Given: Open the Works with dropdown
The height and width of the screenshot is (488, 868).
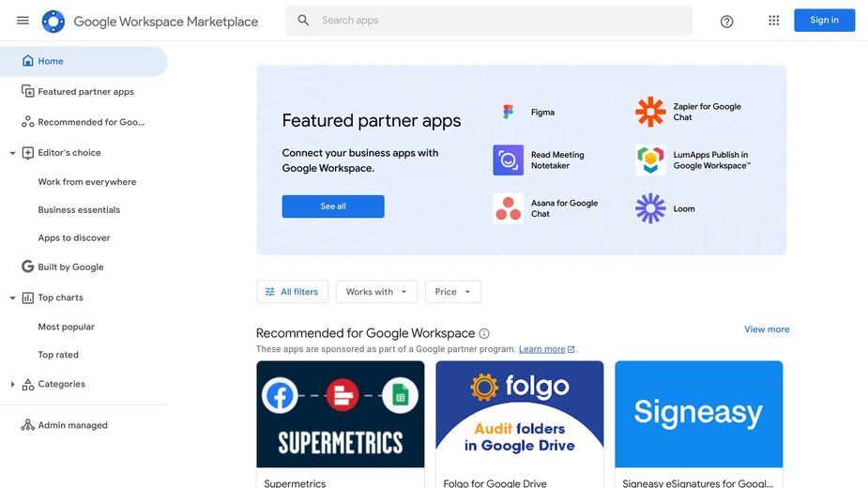Looking at the screenshot, I should [376, 291].
